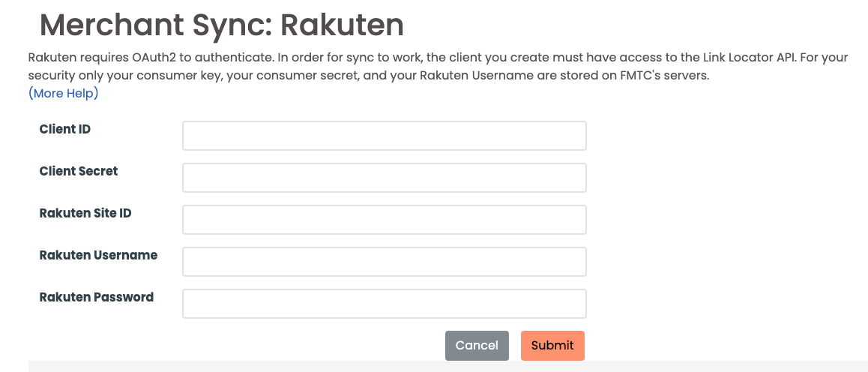The image size is (868, 372).
Task: Click the Client ID input field
Action: tap(384, 136)
